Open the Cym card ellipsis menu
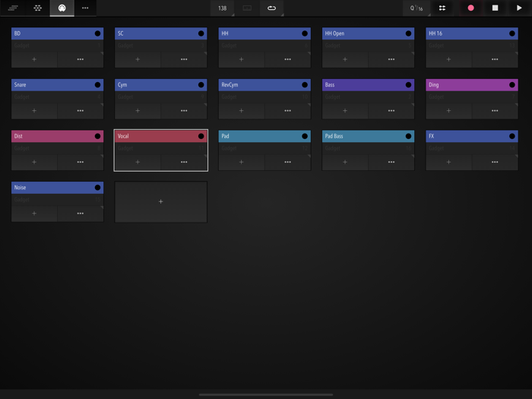 click(184, 111)
